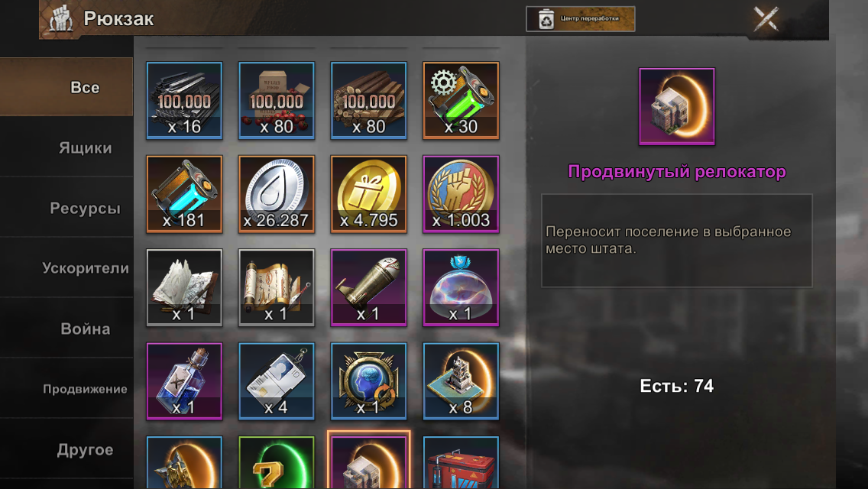Select the cyan canister item x181
The height and width of the screenshot is (489, 868).
(184, 194)
